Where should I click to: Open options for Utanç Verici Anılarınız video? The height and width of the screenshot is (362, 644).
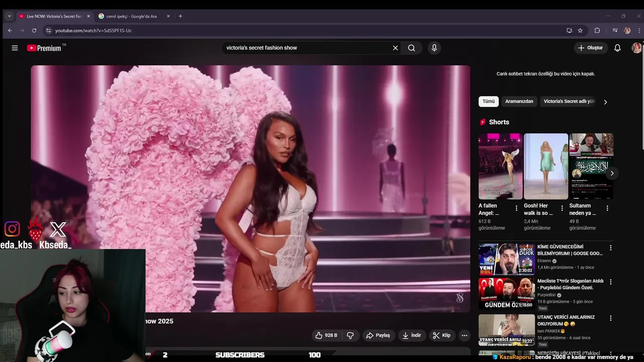pyautogui.click(x=611, y=318)
